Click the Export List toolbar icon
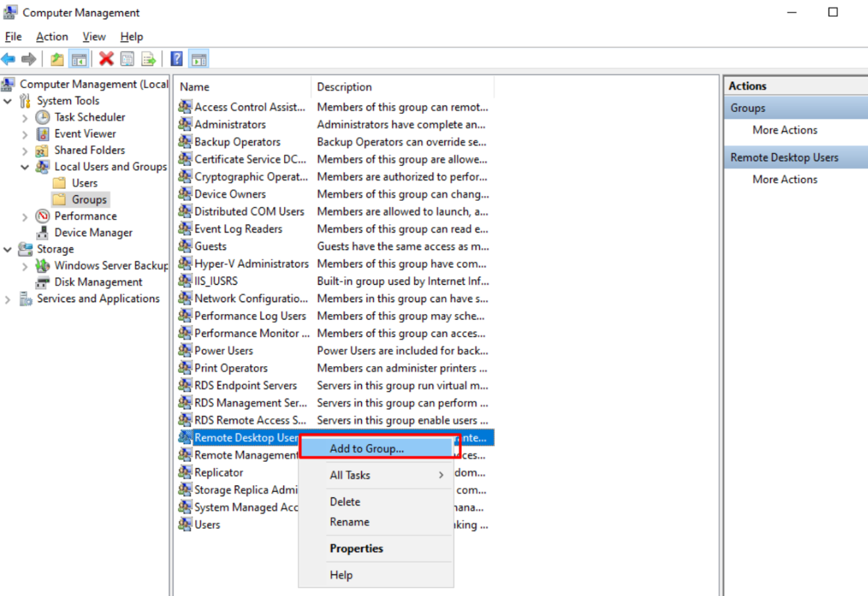 (x=148, y=58)
